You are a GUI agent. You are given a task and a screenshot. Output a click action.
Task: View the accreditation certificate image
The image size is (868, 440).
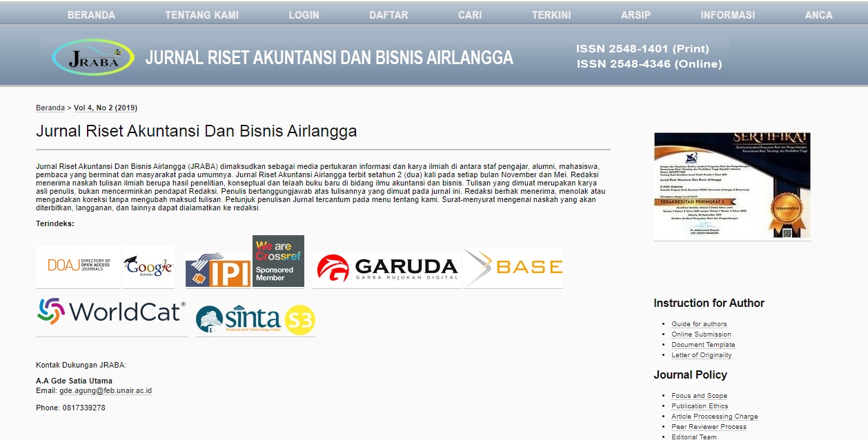732,186
